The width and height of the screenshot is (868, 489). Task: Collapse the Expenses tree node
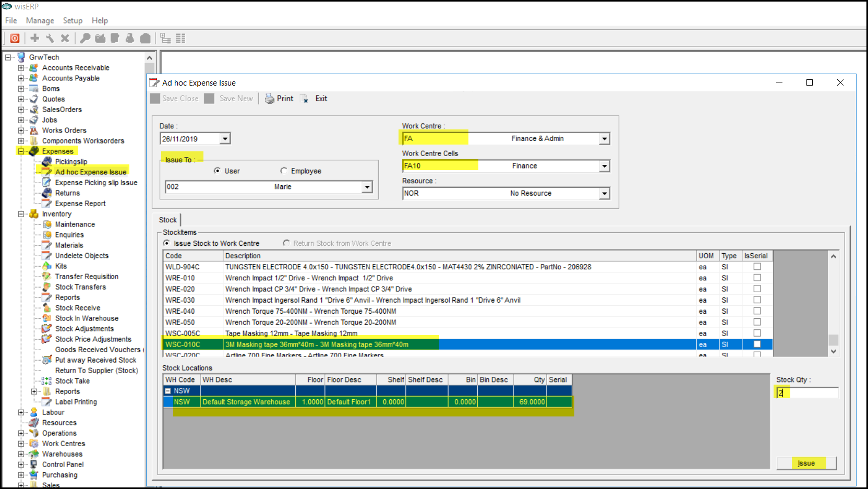coord(21,151)
